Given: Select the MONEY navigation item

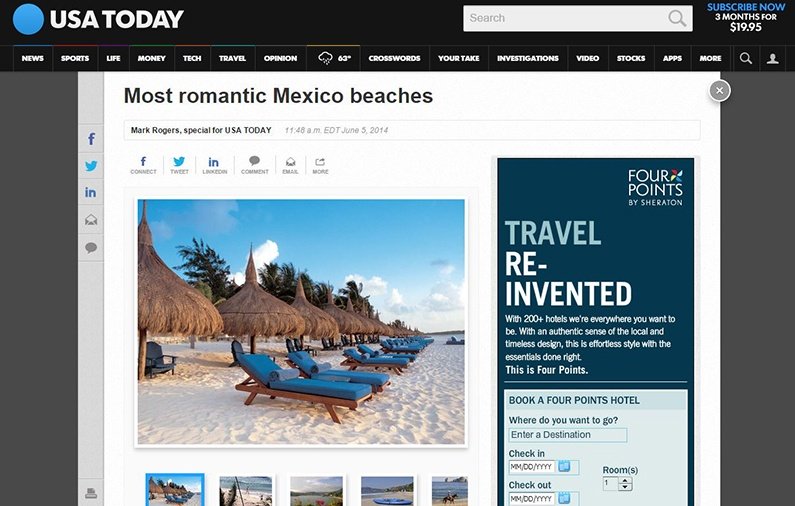Looking at the screenshot, I should pos(151,58).
